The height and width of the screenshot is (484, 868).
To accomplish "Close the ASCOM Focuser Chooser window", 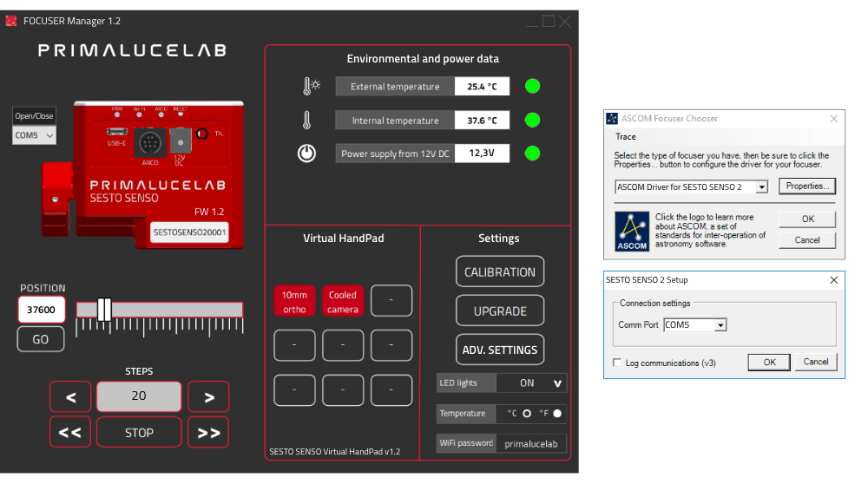I will 833,118.
